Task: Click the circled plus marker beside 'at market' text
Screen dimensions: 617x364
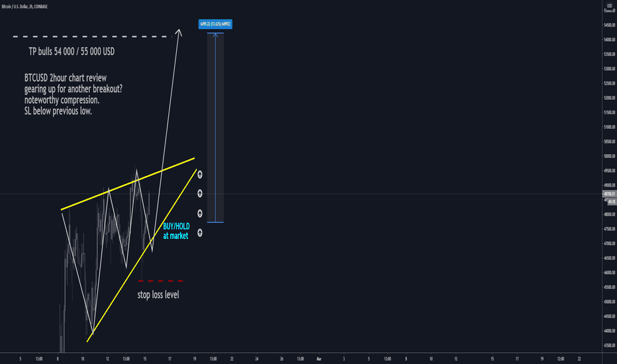Action: (200, 233)
